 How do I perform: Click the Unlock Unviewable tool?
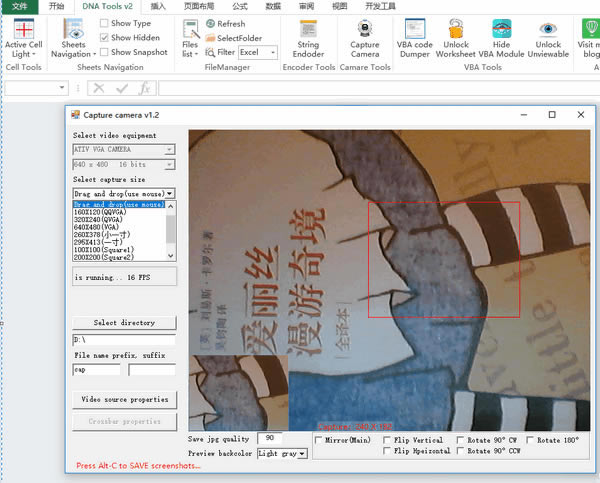click(x=548, y=39)
